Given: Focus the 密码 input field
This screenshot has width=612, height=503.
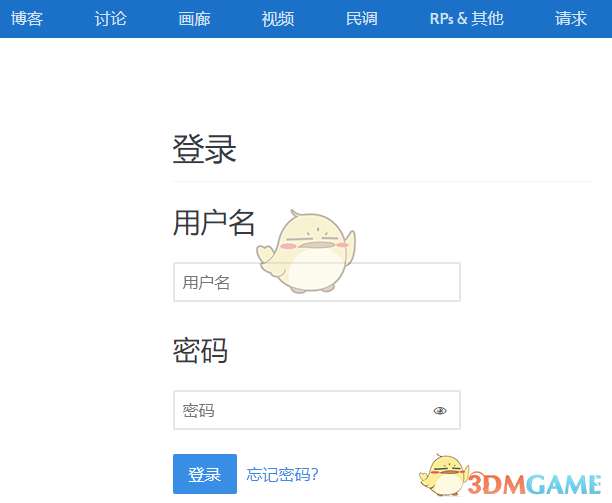Looking at the screenshot, I should coord(317,410).
